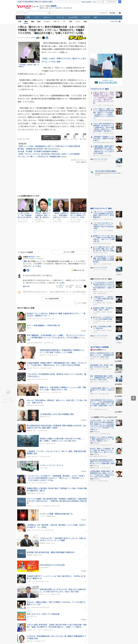Share the article on X under the headline
This screenshot has height=644, width=138.
coord(44,38)
